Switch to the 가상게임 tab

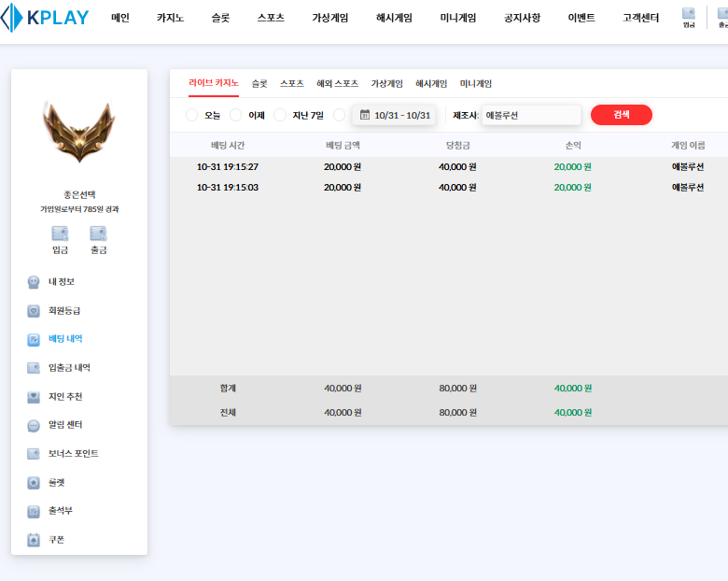coord(386,84)
